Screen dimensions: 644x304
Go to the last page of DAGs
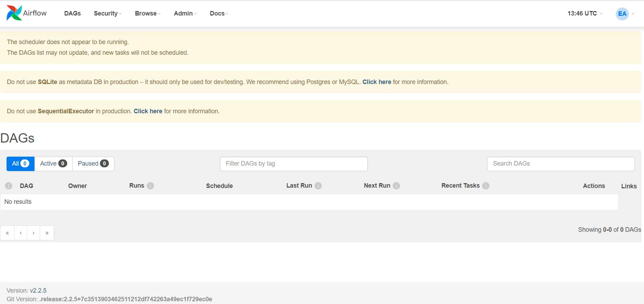click(x=47, y=233)
